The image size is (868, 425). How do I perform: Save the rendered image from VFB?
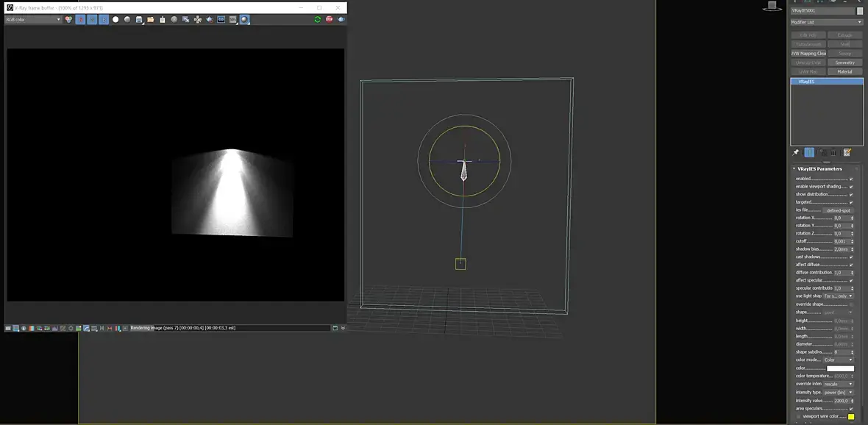139,19
